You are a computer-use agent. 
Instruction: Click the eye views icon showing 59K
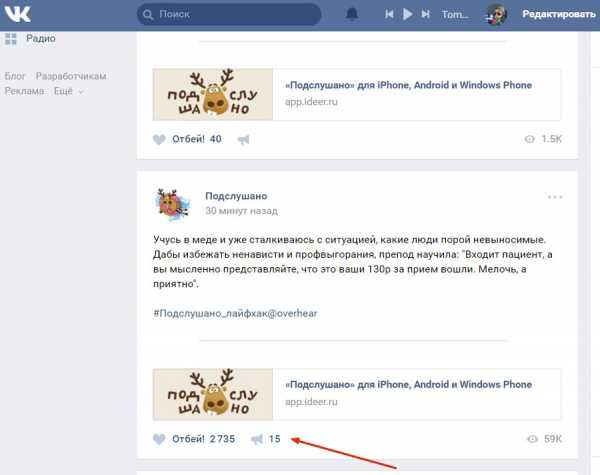532,439
